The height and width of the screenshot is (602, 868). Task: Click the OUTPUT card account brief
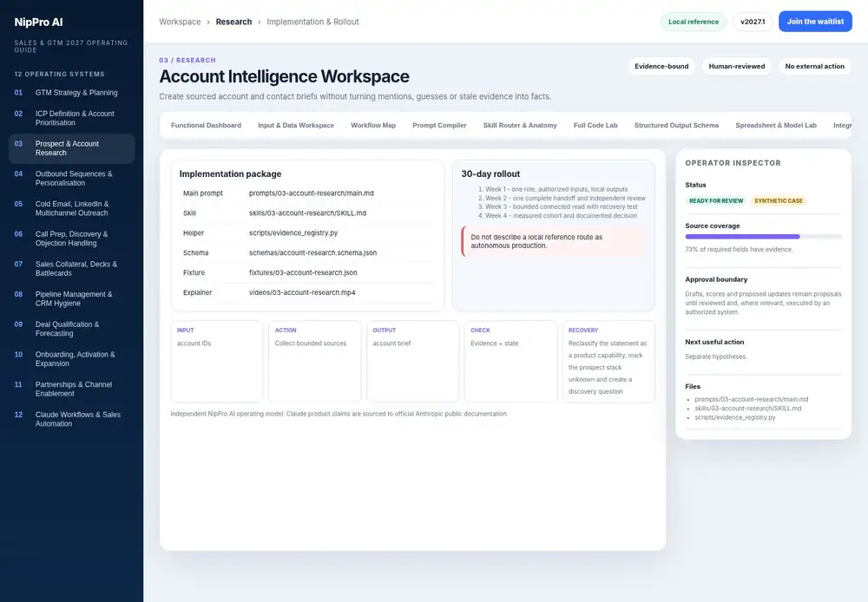[x=412, y=361]
